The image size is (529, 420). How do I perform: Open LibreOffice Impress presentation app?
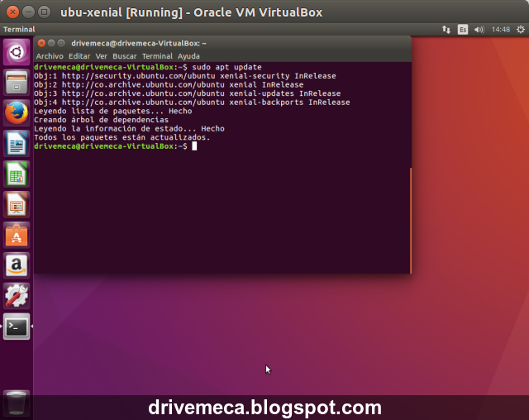point(17,204)
